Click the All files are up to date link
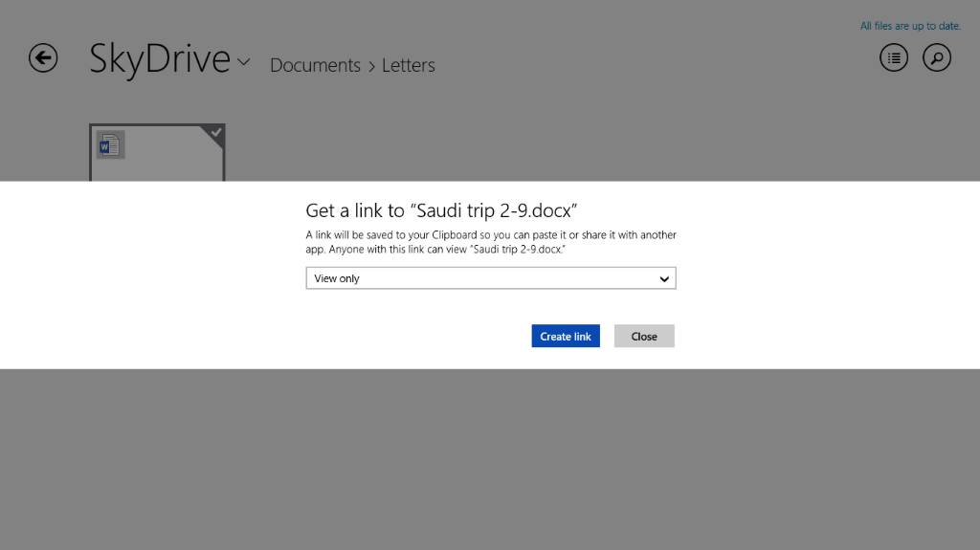The image size is (980, 550). [910, 27]
